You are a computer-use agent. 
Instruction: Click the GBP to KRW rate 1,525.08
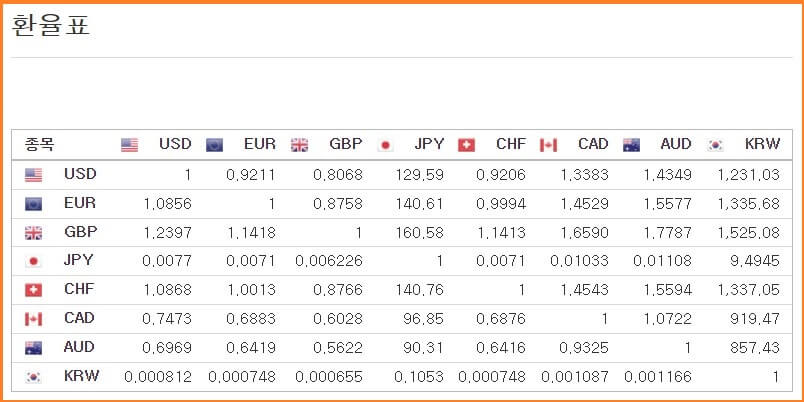coord(749,233)
